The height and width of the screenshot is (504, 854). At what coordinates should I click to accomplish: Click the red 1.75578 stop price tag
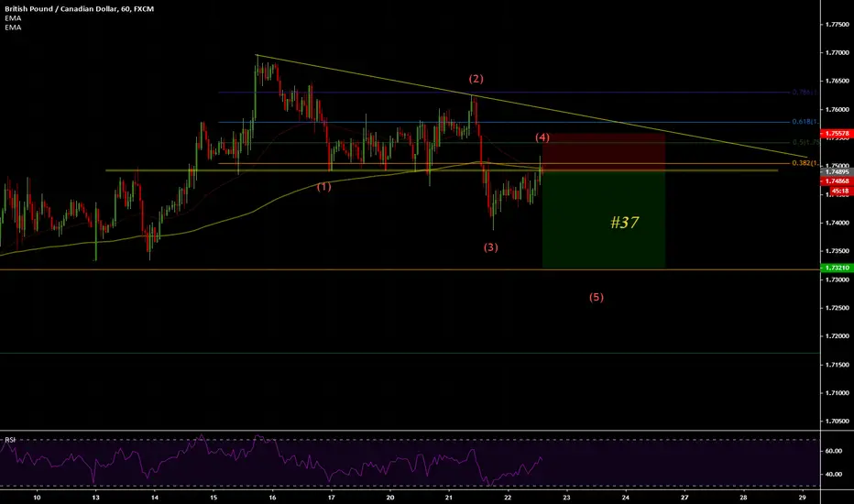point(837,134)
